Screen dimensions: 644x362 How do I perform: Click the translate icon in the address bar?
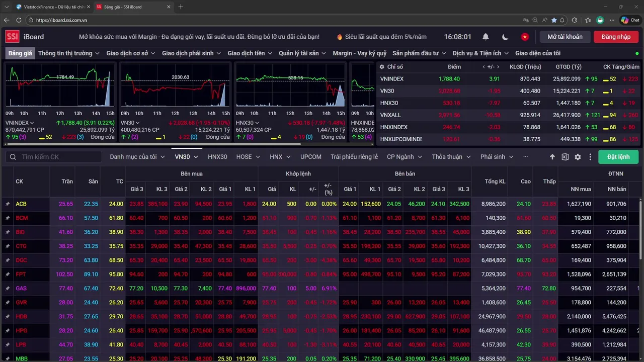(526, 20)
